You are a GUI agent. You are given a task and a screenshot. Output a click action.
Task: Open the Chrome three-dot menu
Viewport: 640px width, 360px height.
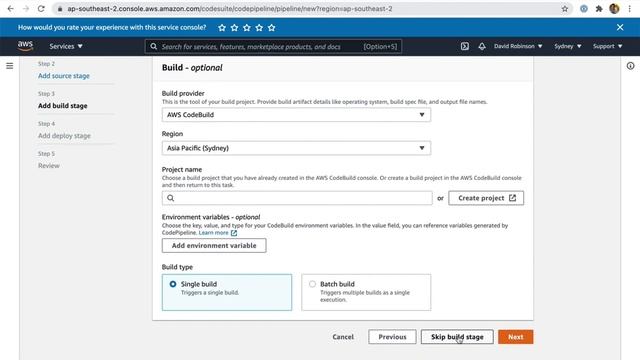(629, 9)
